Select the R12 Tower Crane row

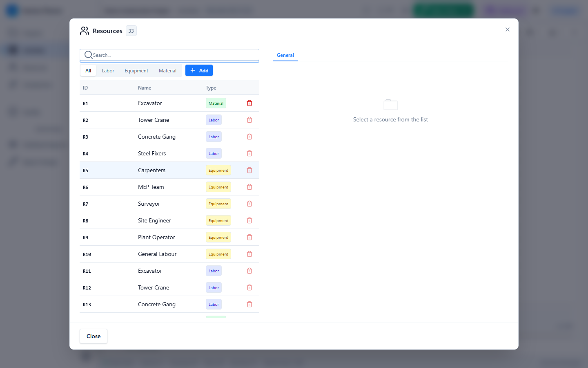[x=169, y=287]
